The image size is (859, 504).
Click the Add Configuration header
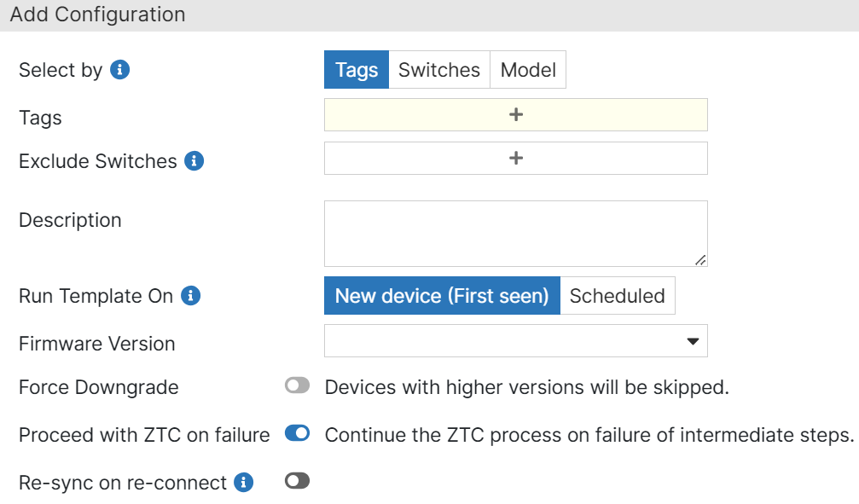point(97,14)
